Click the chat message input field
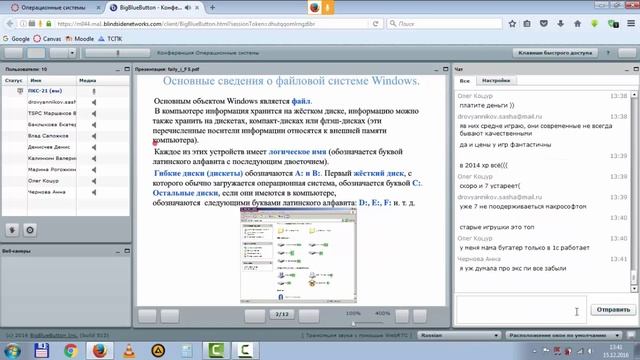 [521, 310]
